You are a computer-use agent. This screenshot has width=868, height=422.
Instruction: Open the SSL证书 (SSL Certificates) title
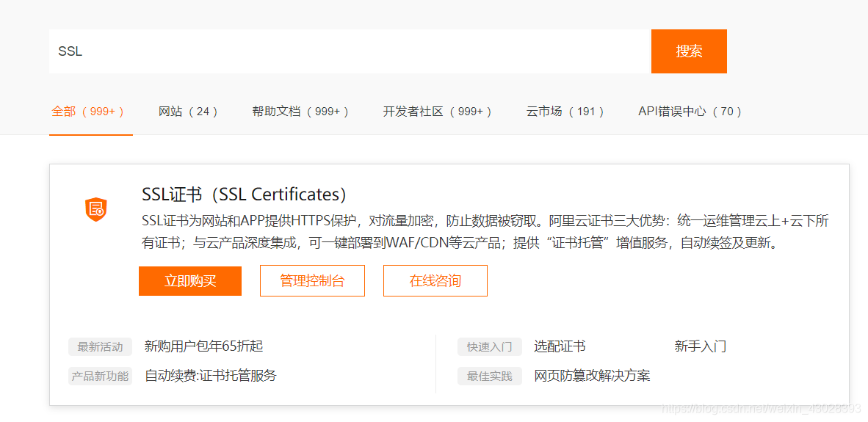click(244, 194)
